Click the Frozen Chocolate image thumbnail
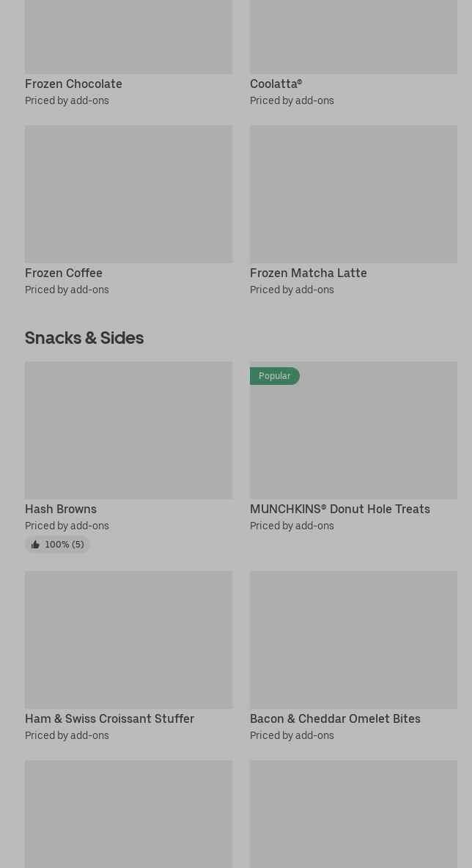The width and height of the screenshot is (472, 868). tap(128, 37)
